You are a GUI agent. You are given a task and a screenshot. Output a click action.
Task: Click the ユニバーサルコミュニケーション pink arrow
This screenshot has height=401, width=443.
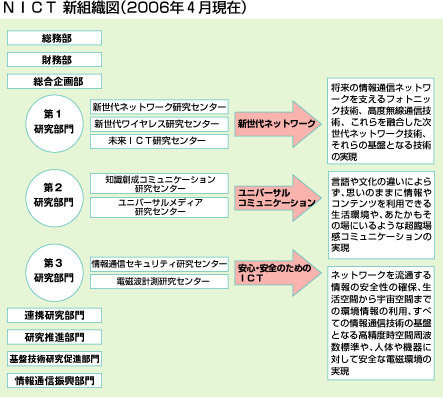277,198
